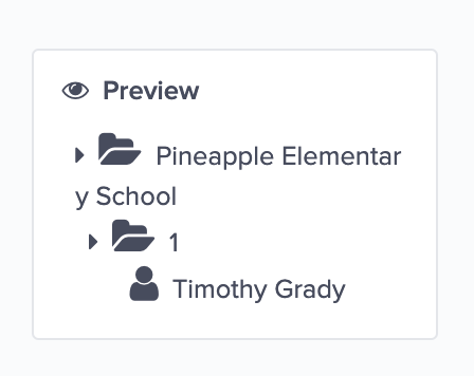Image resolution: width=474 pixels, height=376 pixels.
Task: Click the tab of the top-level folder icon
Action: 107,137
